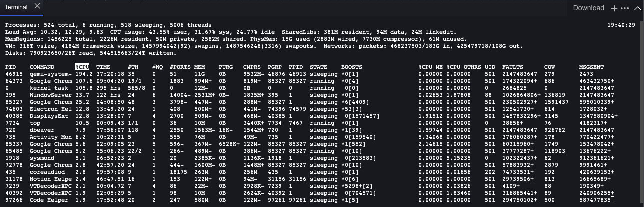Click the COMMAND column header
Viewport: 644px width, 207px height.
[x=42, y=67]
